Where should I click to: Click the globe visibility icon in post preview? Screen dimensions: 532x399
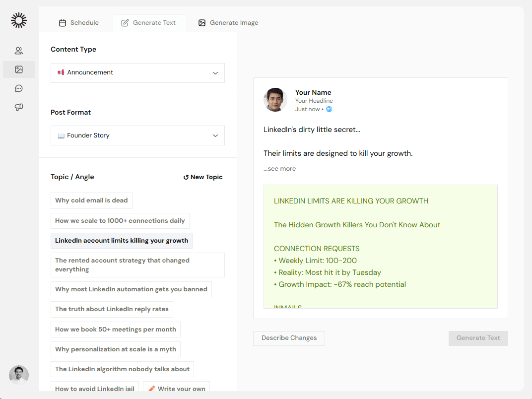click(x=329, y=109)
